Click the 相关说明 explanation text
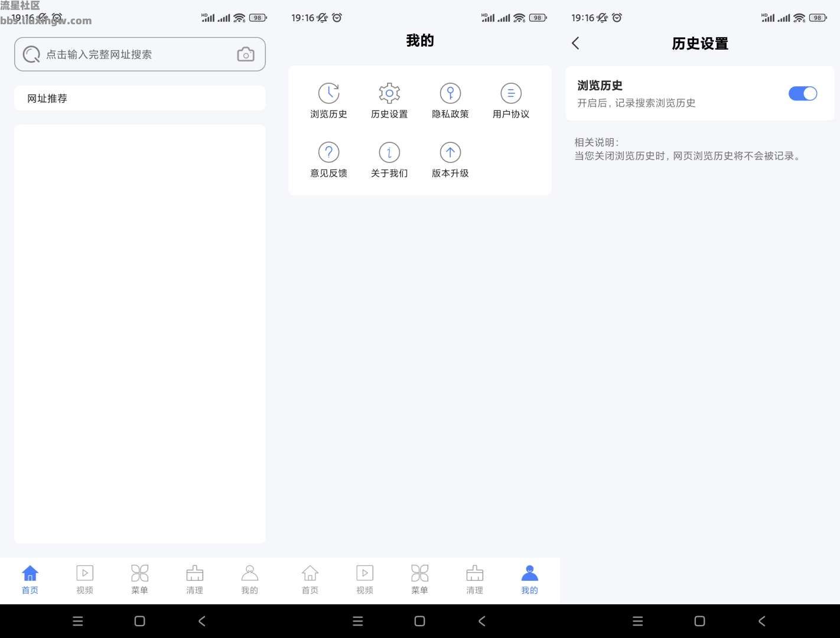Viewport: 840px width, 638px height. click(x=689, y=149)
